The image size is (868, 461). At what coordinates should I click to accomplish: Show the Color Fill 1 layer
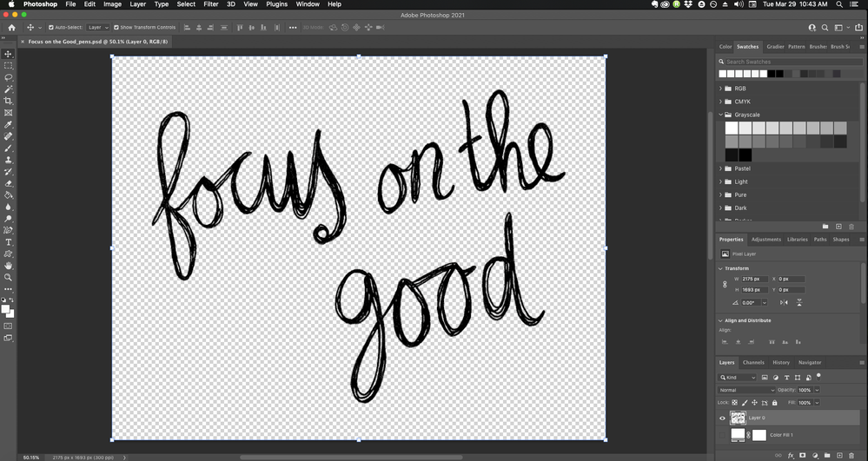point(722,436)
